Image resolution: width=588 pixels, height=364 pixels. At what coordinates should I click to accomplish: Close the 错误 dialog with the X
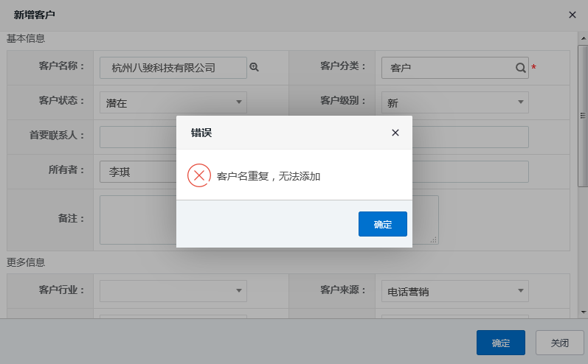click(395, 133)
